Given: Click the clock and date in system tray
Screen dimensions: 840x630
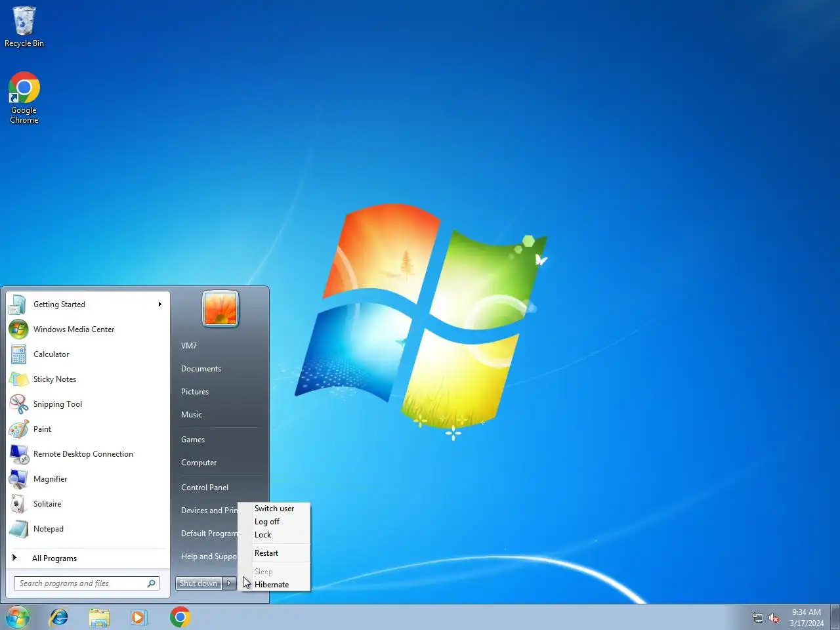Looking at the screenshot, I should pos(807,618).
